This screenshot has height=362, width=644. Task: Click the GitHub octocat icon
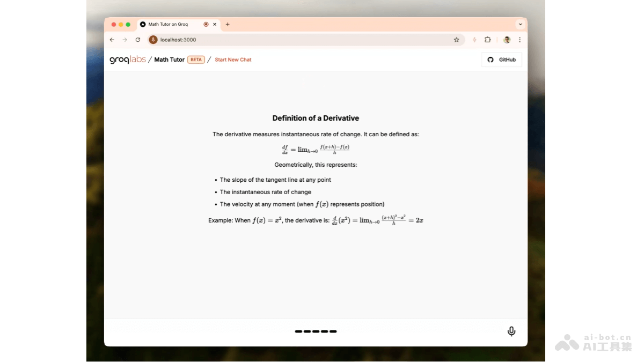click(x=490, y=60)
